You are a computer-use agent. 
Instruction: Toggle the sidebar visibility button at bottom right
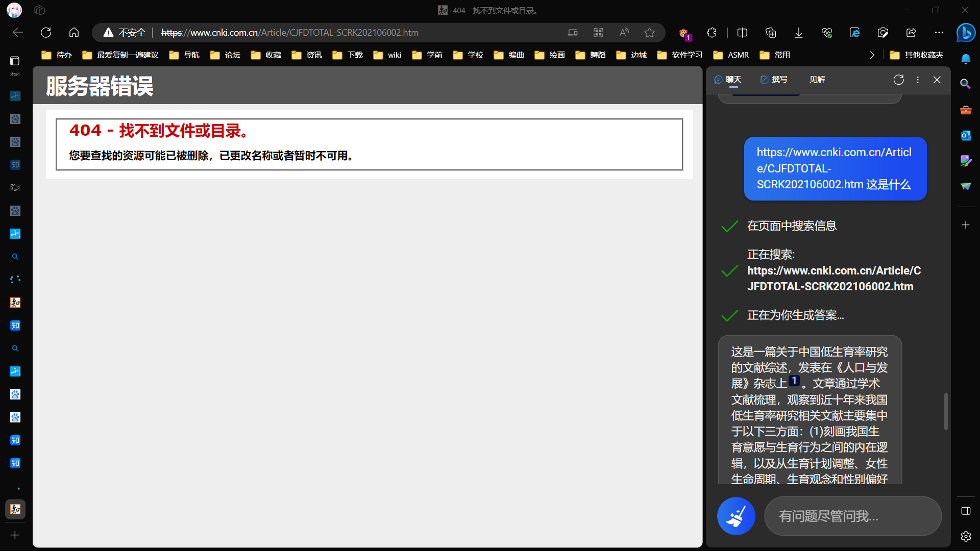click(966, 511)
